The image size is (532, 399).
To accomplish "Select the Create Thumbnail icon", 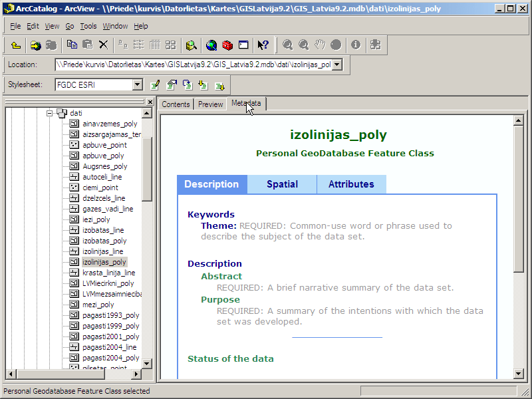I will [x=375, y=45].
